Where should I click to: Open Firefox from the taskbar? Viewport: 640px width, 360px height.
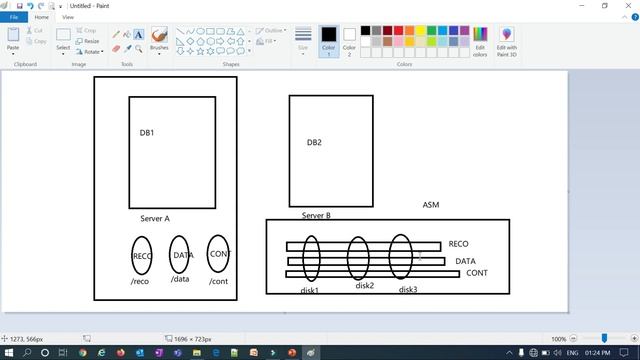tap(120, 353)
